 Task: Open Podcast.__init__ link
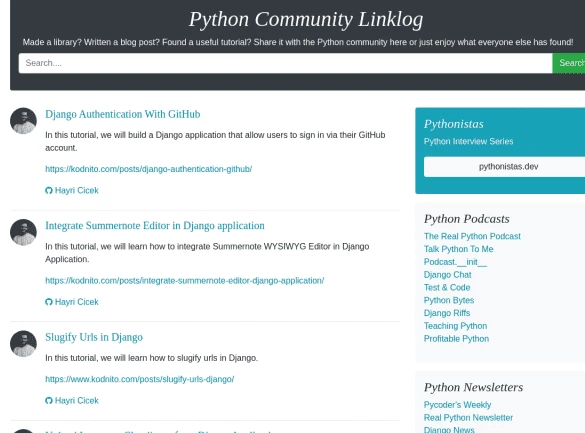click(x=455, y=262)
